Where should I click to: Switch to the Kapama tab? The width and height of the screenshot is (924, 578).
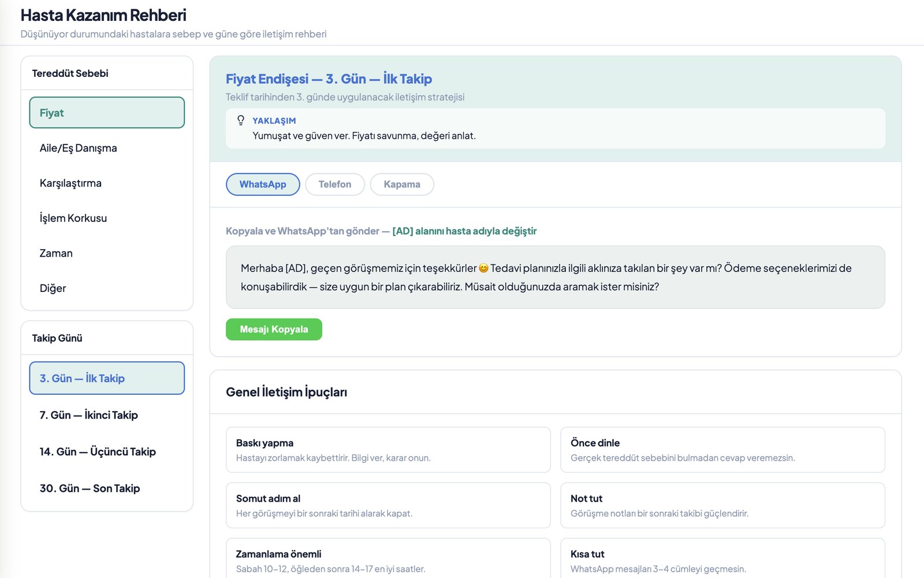[402, 184]
